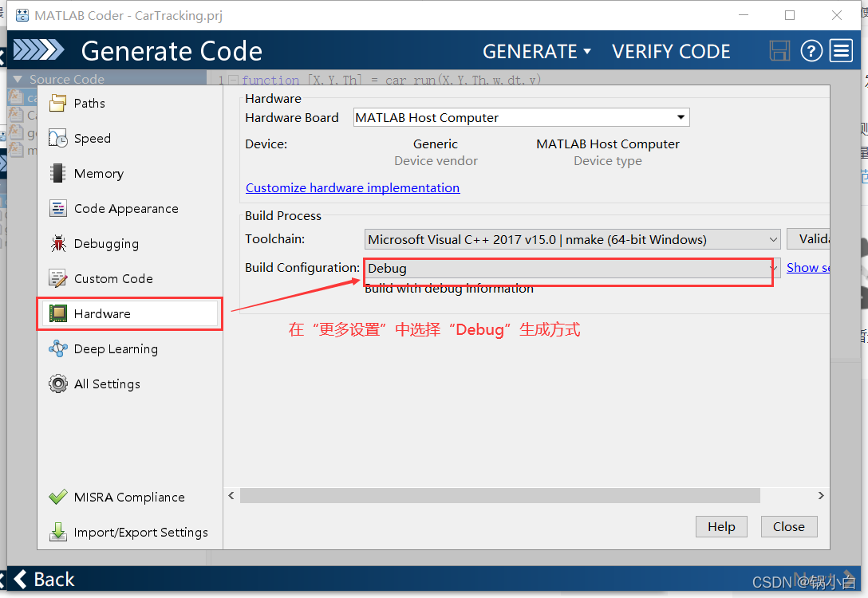Click VERIFY CODE in the header
Viewport: 868px width, 598px height.
click(x=671, y=52)
